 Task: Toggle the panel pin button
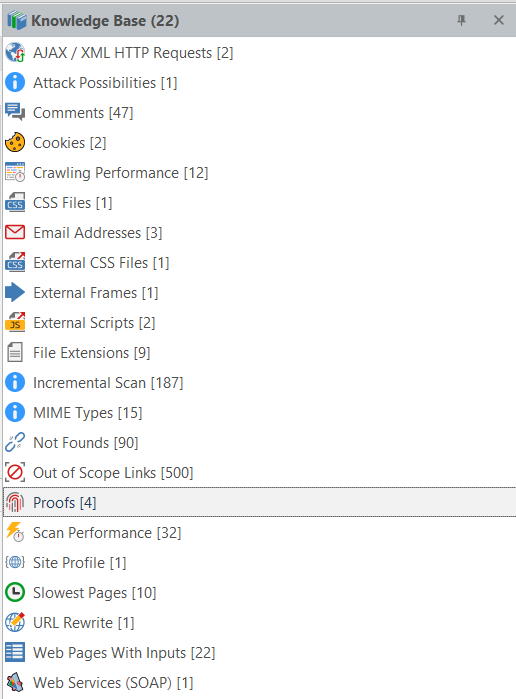pos(462,20)
